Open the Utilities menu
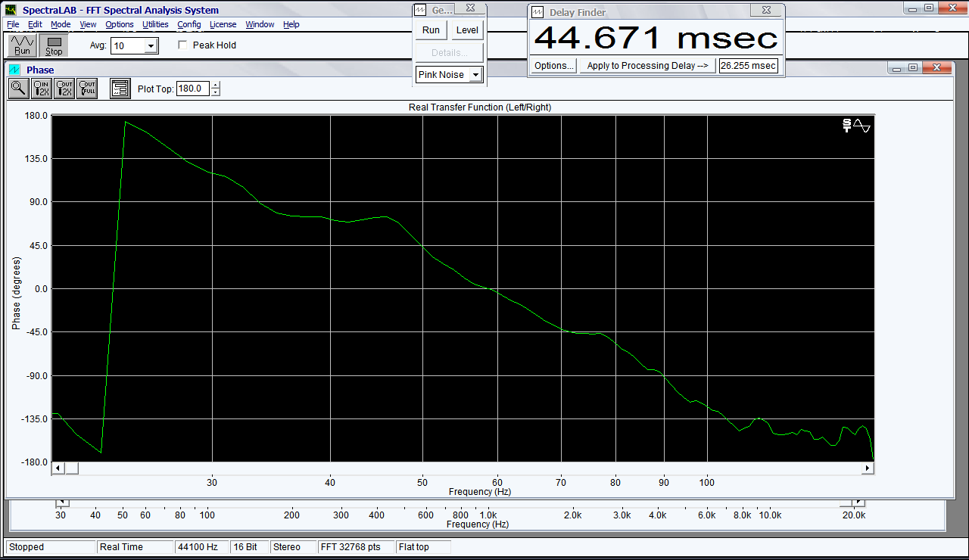Viewport: 969px width, 560px height. [x=155, y=24]
